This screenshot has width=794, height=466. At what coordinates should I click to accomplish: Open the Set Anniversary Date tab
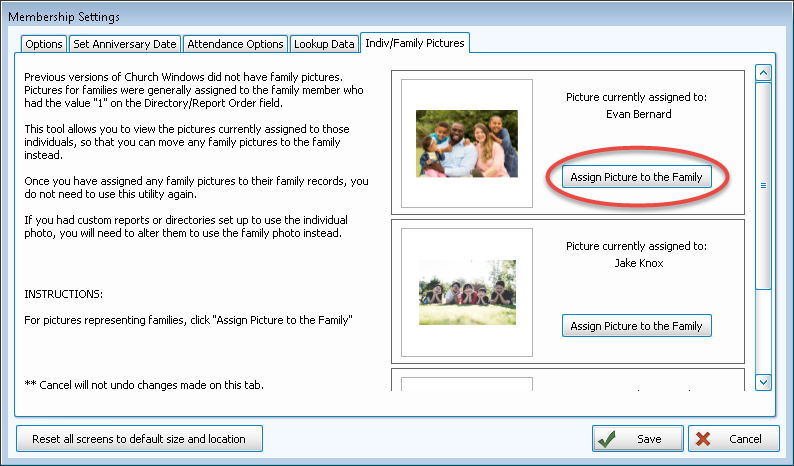coord(125,44)
